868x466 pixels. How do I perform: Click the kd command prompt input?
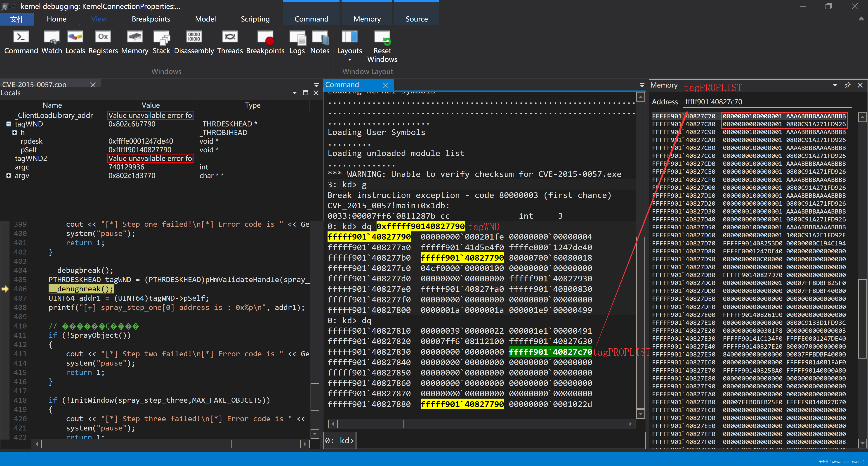tap(500, 440)
